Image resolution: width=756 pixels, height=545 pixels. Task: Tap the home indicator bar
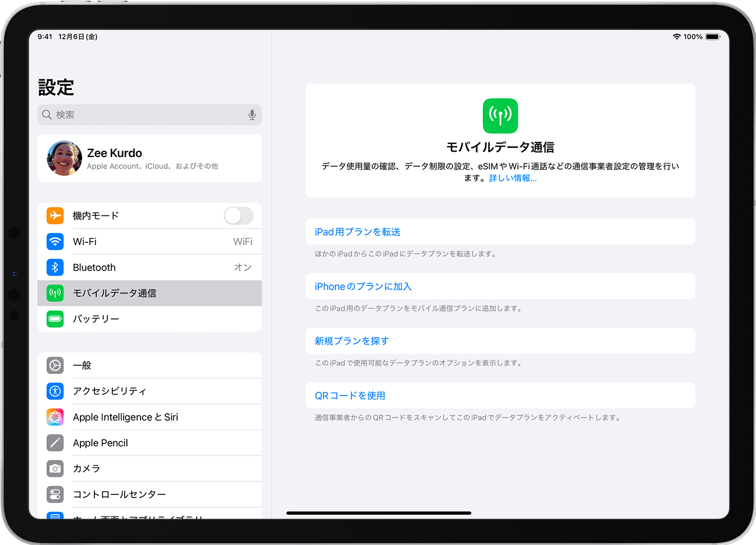point(379,513)
